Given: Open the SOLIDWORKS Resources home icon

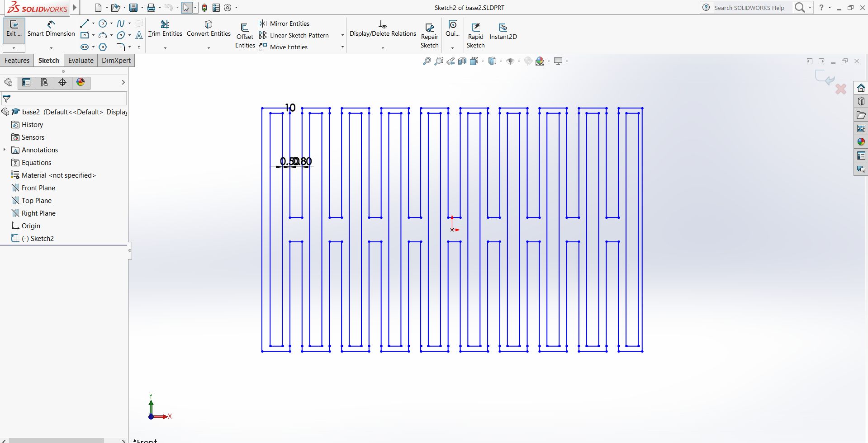Looking at the screenshot, I should tap(861, 88).
